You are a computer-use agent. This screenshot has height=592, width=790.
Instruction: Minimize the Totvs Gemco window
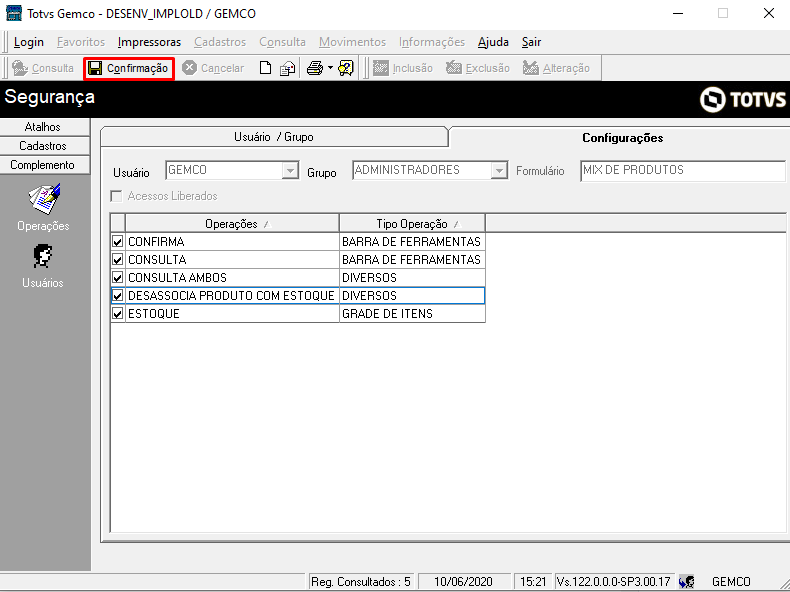tap(678, 13)
